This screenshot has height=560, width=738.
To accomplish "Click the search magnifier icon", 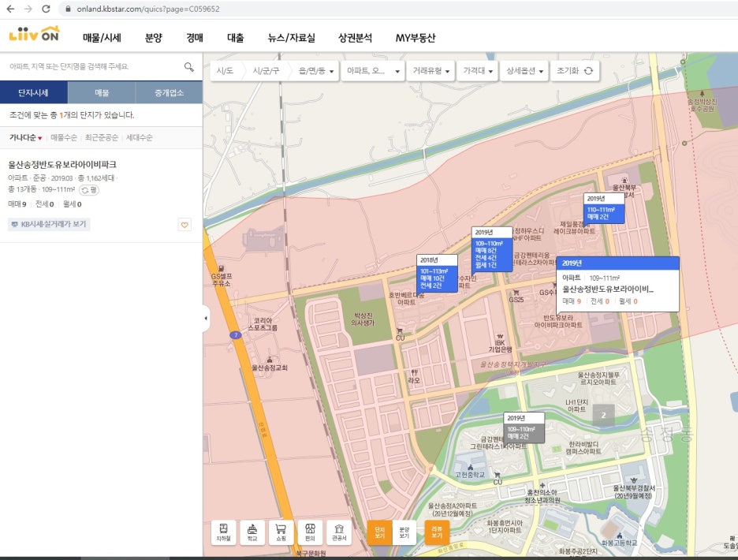I will tap(188, 67).
